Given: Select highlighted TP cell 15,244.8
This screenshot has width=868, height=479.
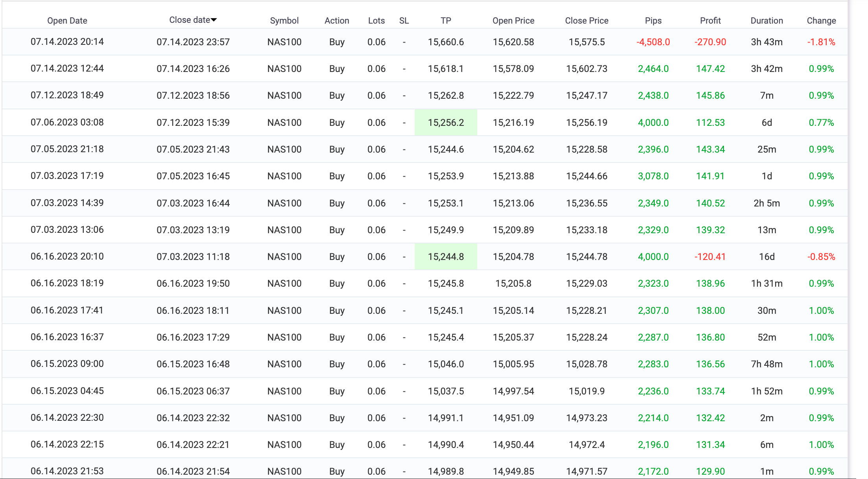Looking at the screenshot, I should coord(446,257).
